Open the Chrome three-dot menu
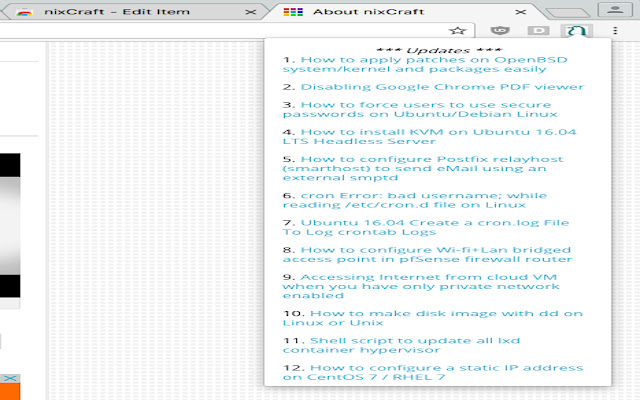The height and width of the screenshot is (400, 640). (x=615, y=30)
